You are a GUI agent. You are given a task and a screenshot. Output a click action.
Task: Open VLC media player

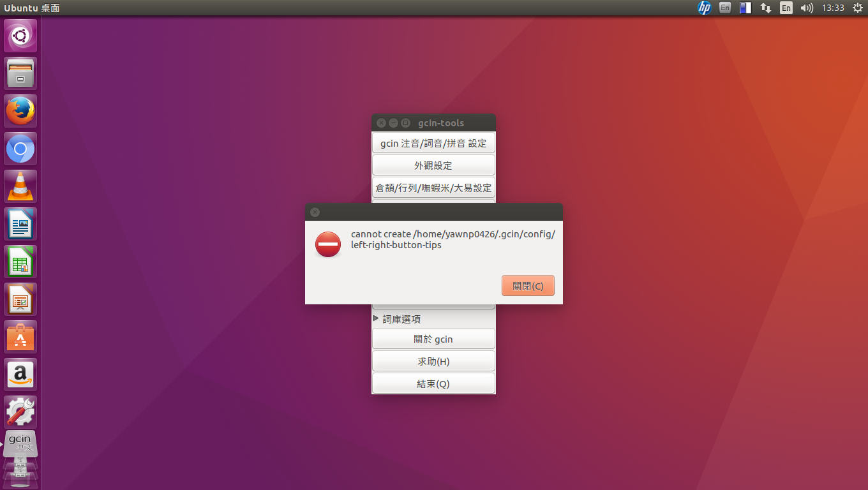[20, 186]
